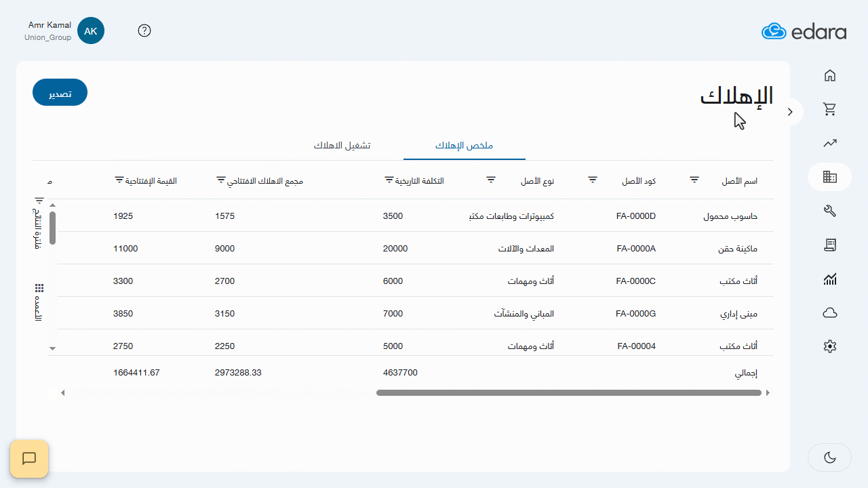
Task: Click the edara logo
Action: (804, 31)
